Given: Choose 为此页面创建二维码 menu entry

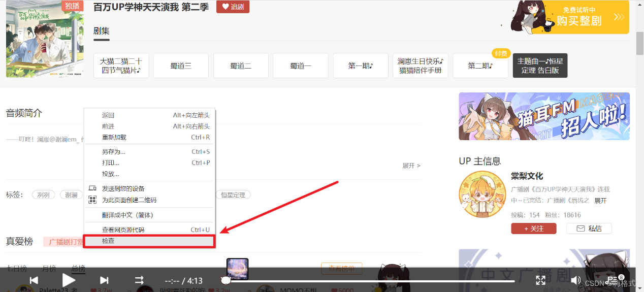Looking at the screenshot, I should pyautogui.click(x=150, y=200).
